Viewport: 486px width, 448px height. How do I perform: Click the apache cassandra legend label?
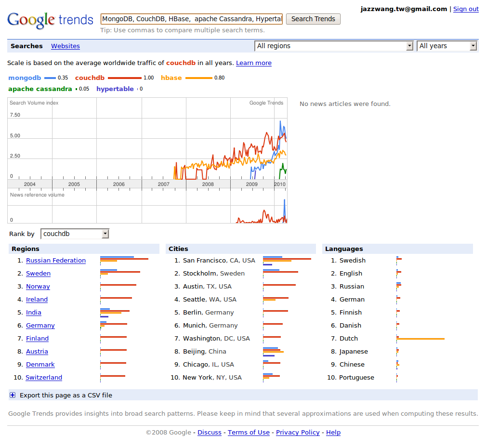pyautogui.click(x=40, y=89)
